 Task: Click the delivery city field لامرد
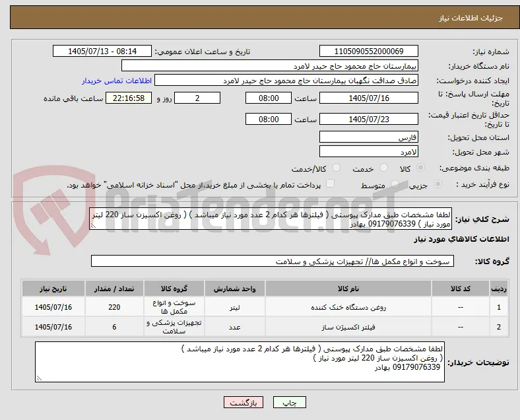click(x=368, y=152)
